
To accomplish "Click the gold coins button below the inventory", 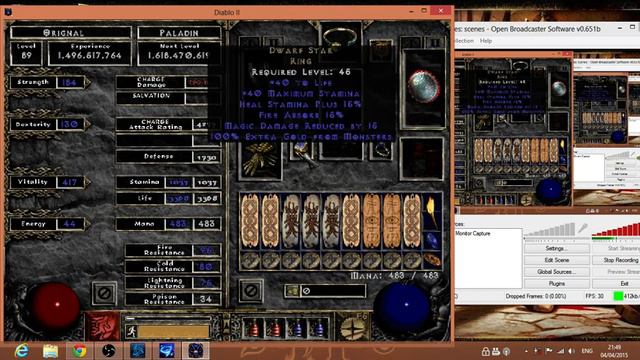I will 292,291.
